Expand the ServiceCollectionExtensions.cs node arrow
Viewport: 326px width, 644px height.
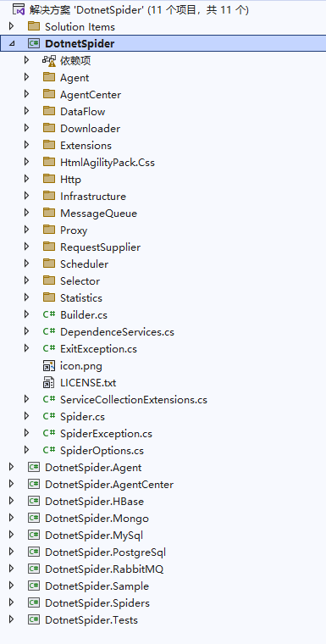pyautogui.click(x=27, y=400)
